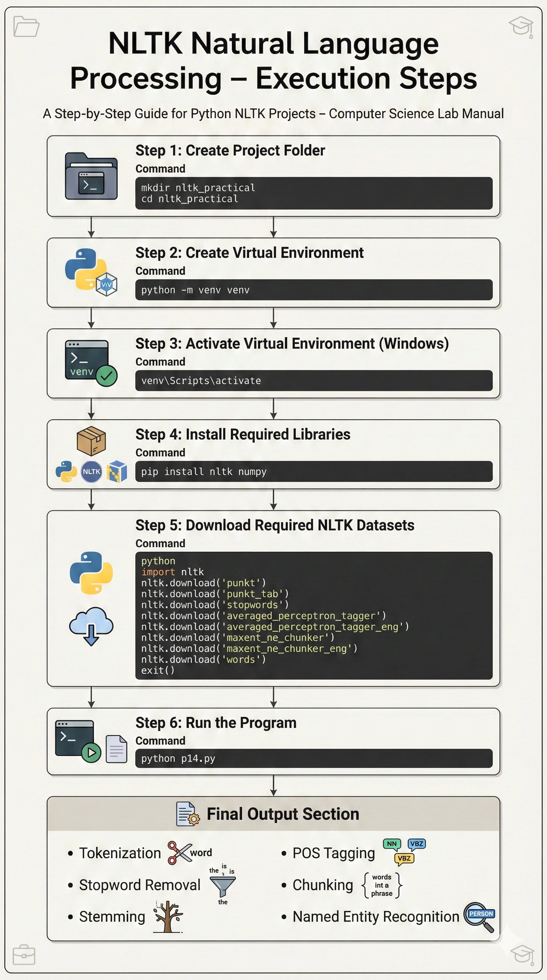Click the yellow VBZ tag bubble

tap(404, 859)
